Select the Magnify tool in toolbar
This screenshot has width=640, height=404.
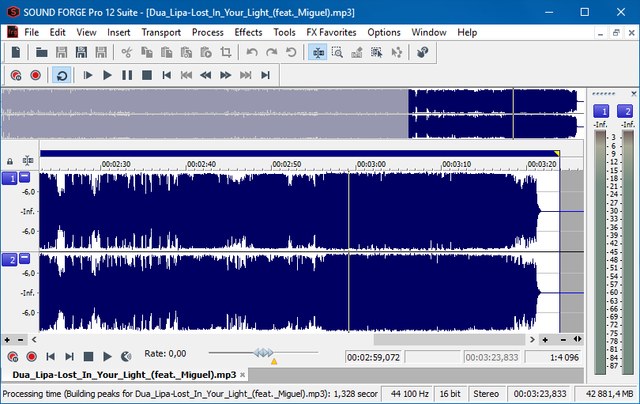pyautogui.click(x=338, y=53)
